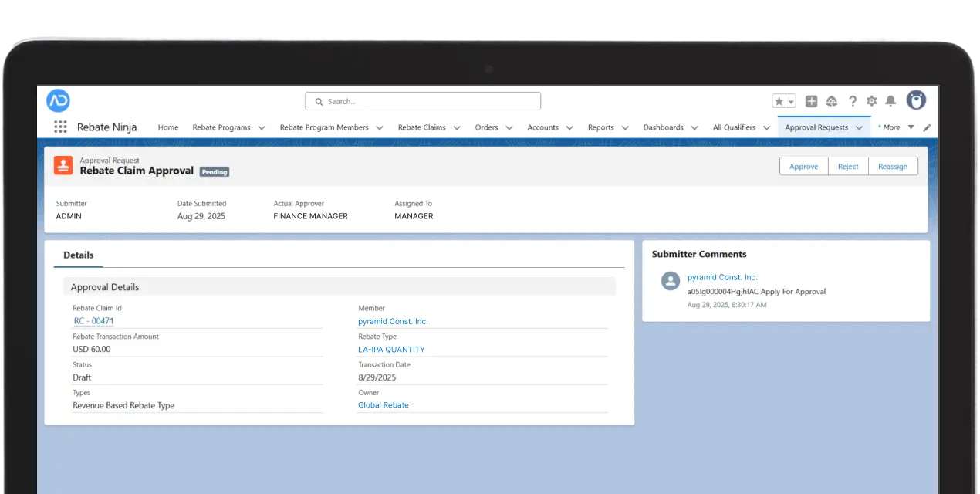Click the Approval Request orange record icon

(x=63, y=164)
